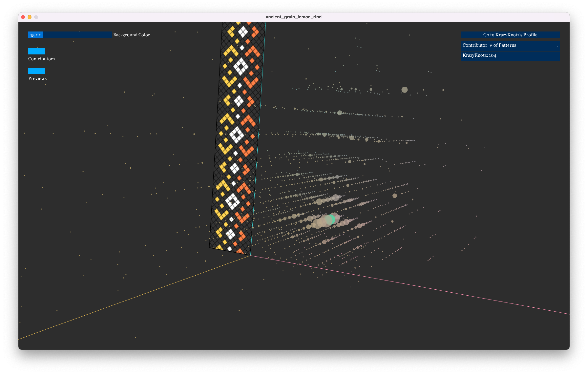Open KrazyKnotz's profile via the button
The width and height of the screenshot is (588, 374).
510,35
